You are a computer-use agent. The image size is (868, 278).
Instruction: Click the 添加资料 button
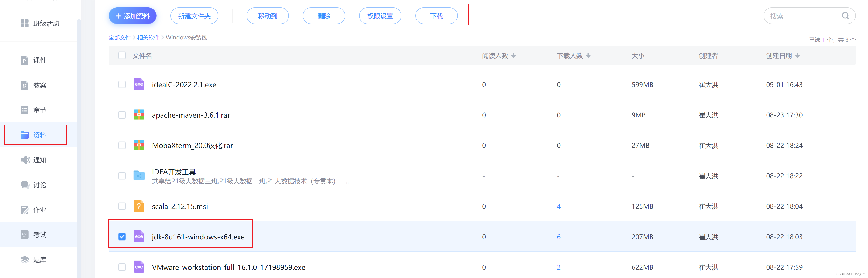132,16
